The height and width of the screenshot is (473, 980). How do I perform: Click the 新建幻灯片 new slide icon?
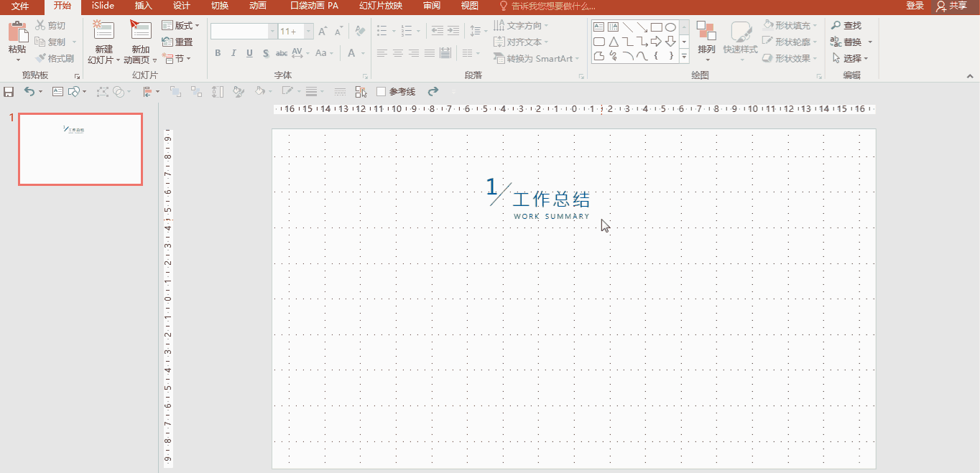103,31
